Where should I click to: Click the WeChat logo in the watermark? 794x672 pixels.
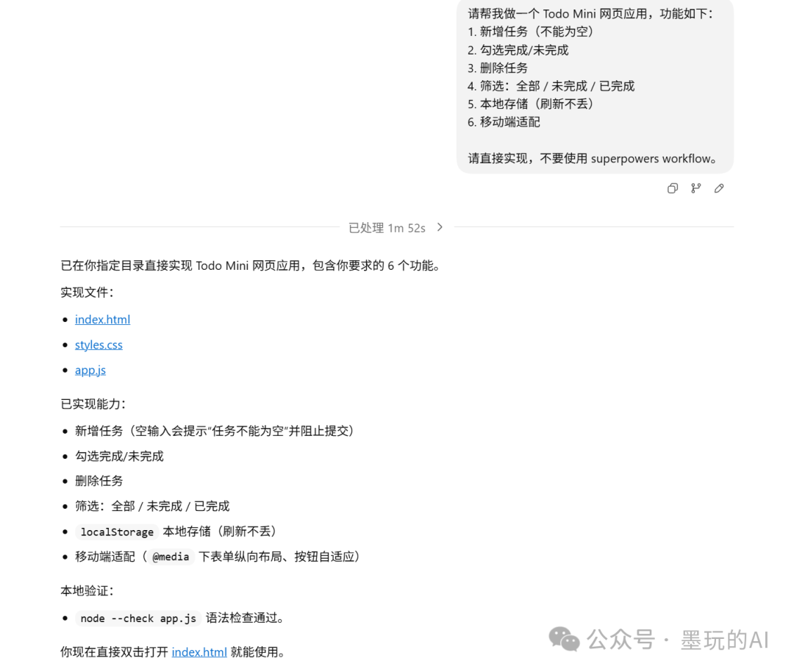564,639
